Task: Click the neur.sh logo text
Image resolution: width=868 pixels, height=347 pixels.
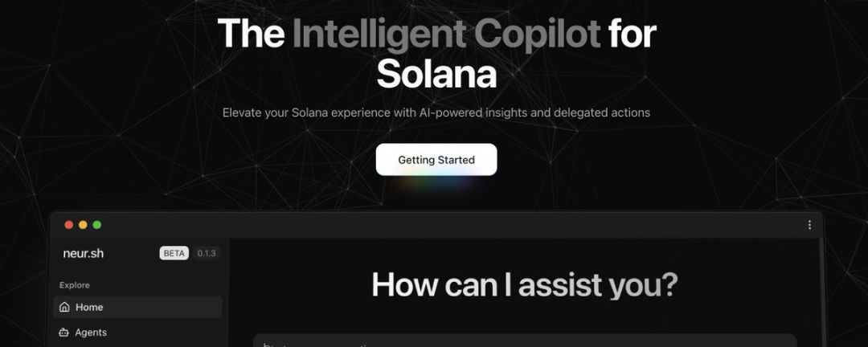Action: click(x=84, y=254)
